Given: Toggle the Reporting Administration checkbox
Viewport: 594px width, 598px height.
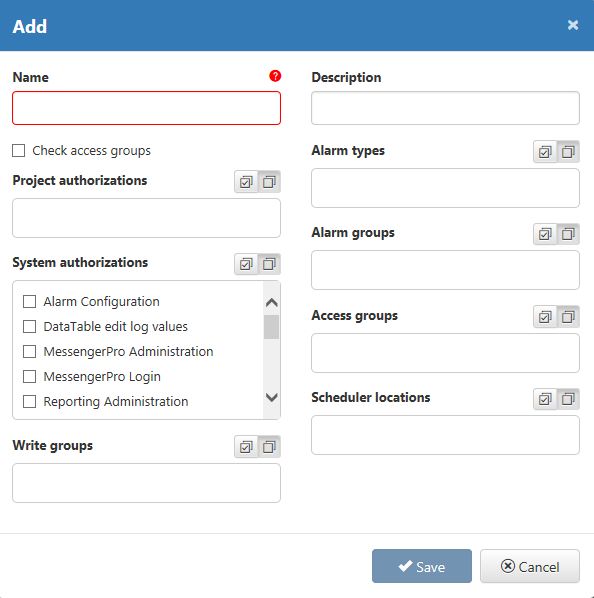Looking at the screenshot, I should tap(30, 402).
